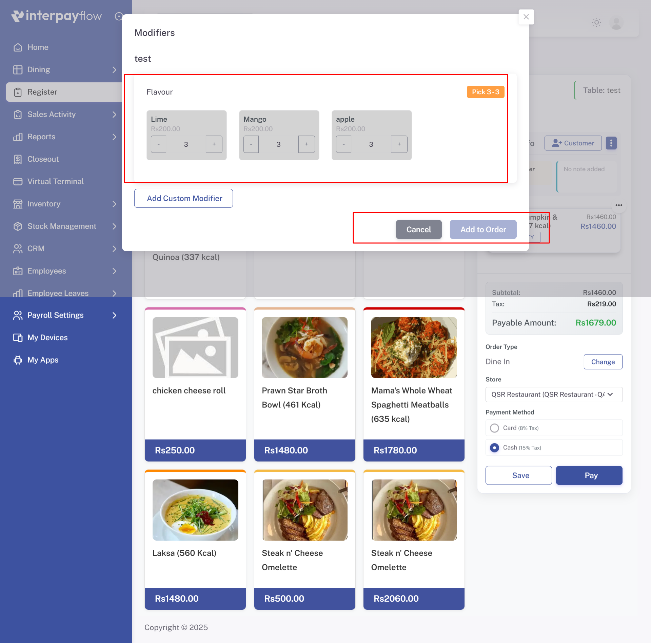Increase Lime quantity with plus button
Screen dimensions: 651x644
[214, 144]
